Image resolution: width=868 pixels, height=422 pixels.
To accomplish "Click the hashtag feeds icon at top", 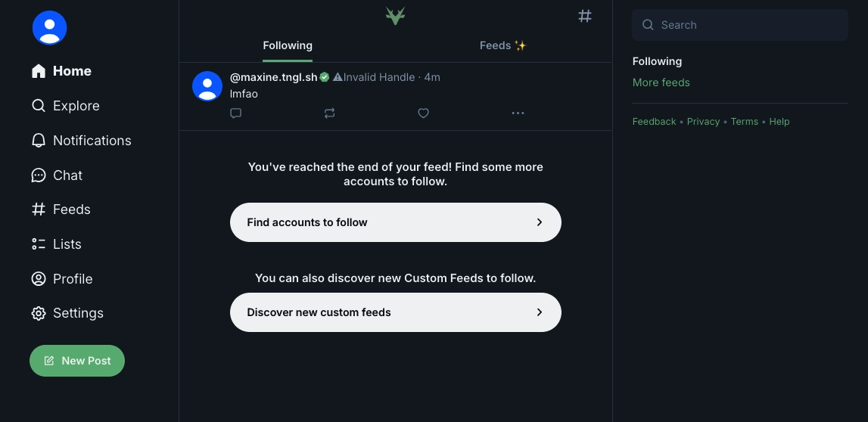I will (x=585, y=16).
